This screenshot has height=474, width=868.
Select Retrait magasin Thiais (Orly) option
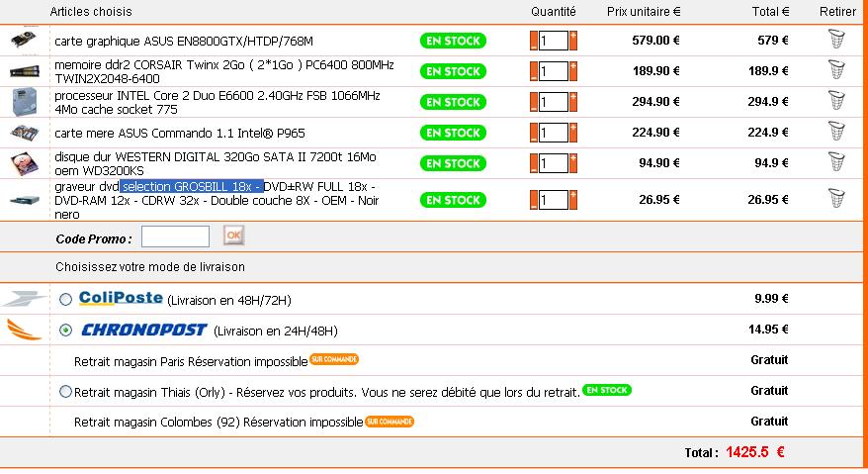pos(65,392)
